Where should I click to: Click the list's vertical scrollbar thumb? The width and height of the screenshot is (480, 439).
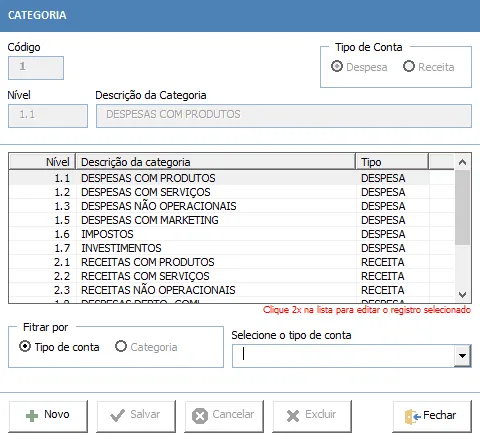click(x=462, y=207)
